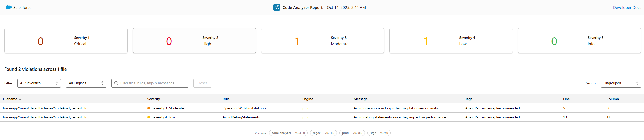
Task: Open the All Severities dropdown
Action: [39, 83]
